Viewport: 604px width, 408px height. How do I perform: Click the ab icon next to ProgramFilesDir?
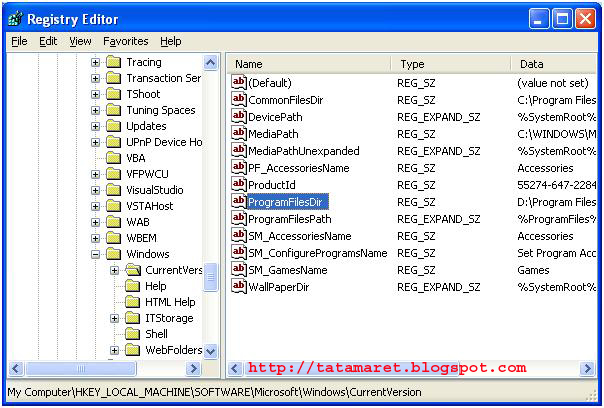(x=239, y=201)
